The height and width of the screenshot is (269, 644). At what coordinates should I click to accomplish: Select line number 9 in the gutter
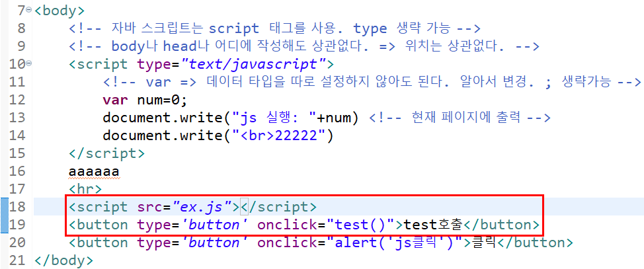21,46
